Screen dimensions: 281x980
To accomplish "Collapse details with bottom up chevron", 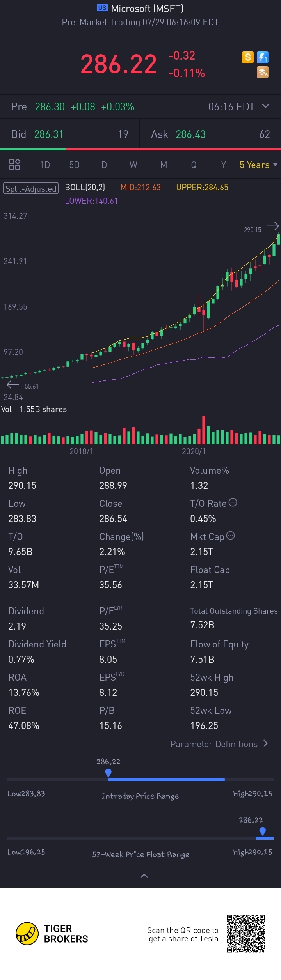I will point(144,876).
